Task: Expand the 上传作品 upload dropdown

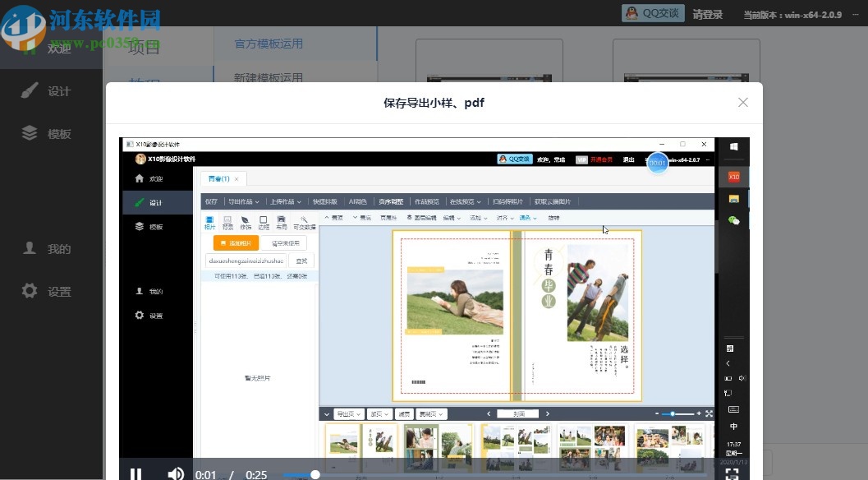Action: [x=285, y=201]
